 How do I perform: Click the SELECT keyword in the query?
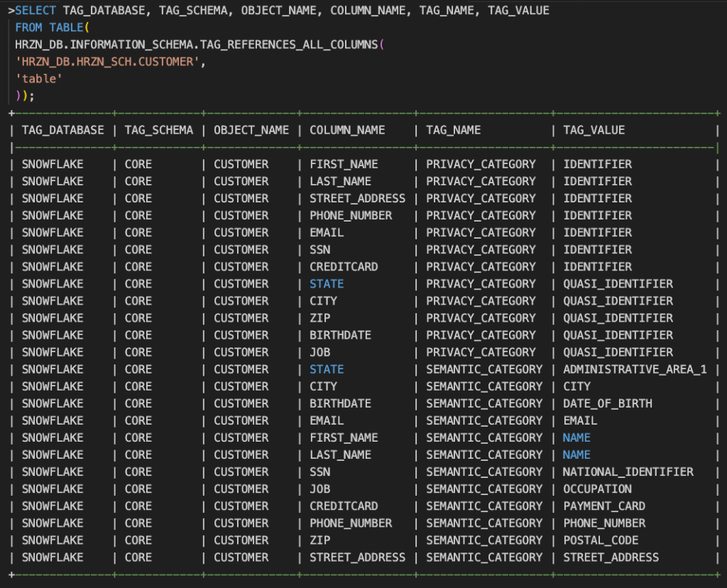click(35, 11)
